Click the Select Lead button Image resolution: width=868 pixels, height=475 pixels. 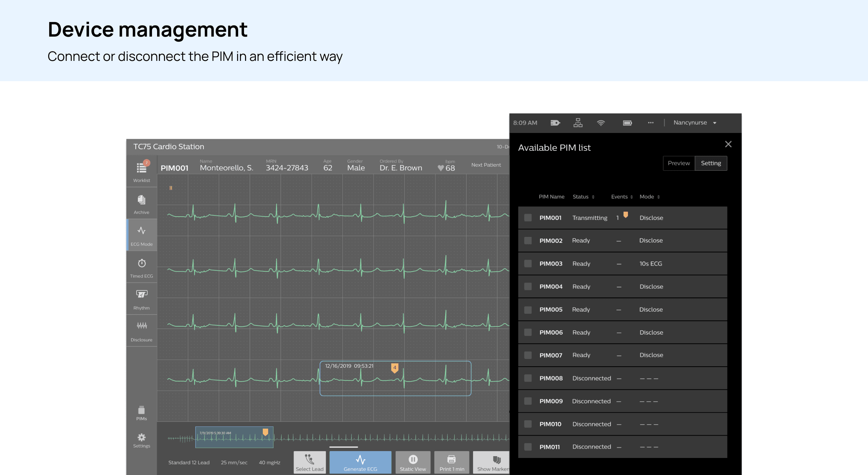[309, 462]
